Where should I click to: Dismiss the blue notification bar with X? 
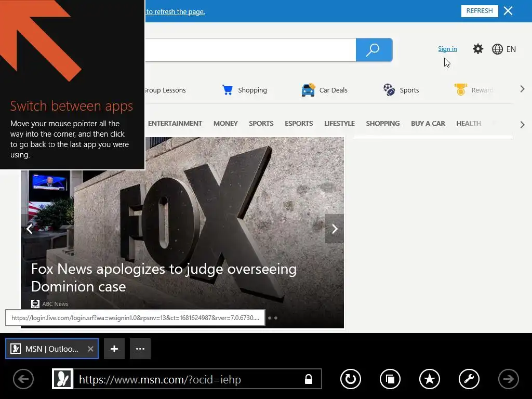[508, 11]
